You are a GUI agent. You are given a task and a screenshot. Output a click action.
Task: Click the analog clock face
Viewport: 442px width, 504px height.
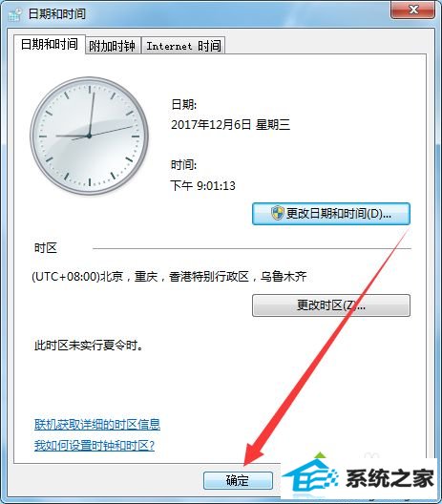click(x=89, y=136)
